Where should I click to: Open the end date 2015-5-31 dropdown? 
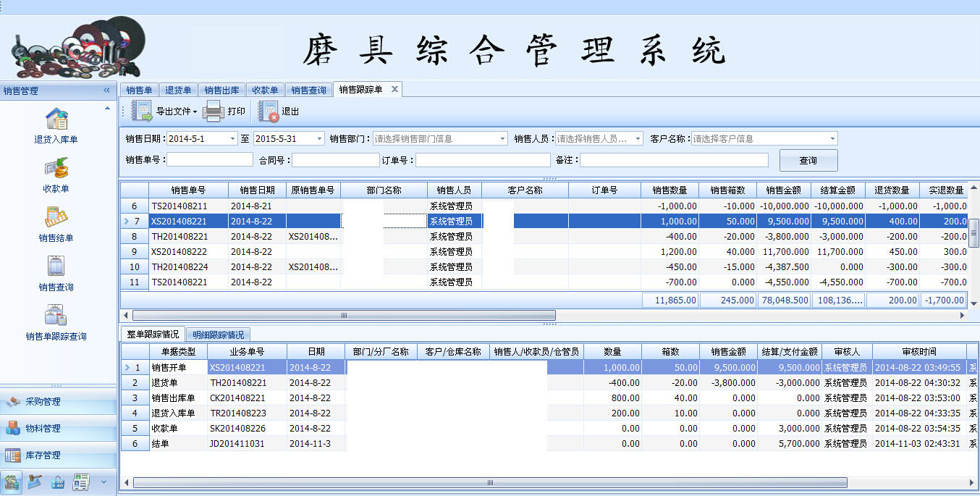pyautogui.click(x=319, y=138)
